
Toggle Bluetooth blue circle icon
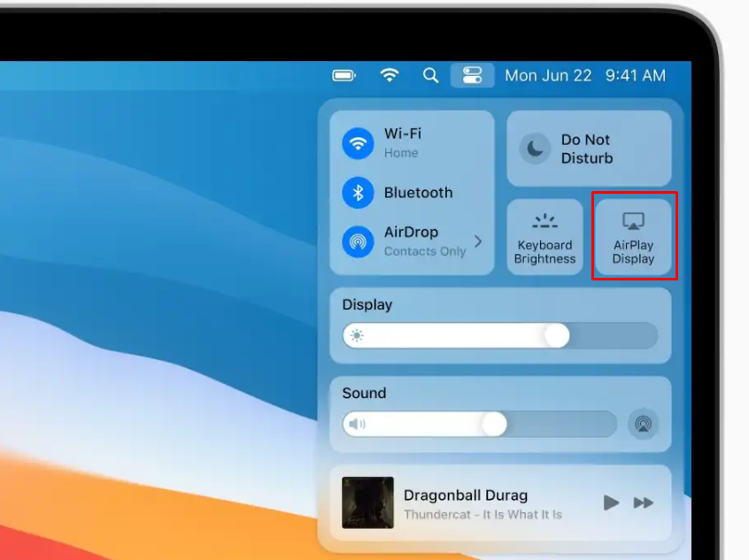tap(358, 193)
